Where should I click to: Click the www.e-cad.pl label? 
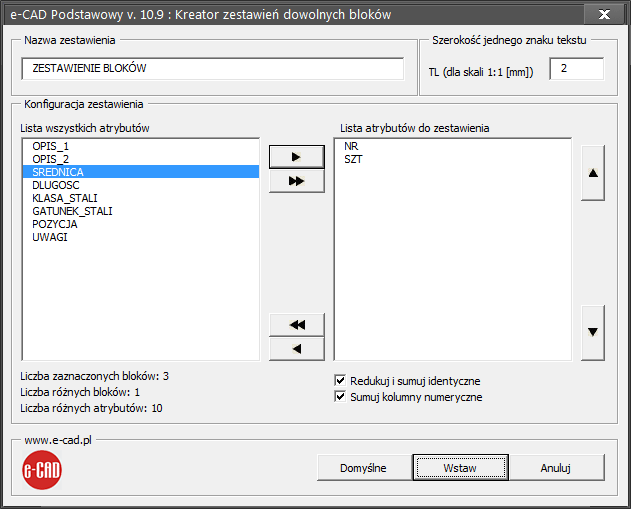click(58, 440)
